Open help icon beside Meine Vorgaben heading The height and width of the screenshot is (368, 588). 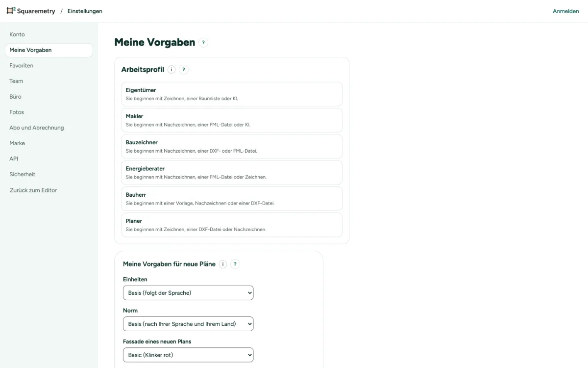coord(203,43)
